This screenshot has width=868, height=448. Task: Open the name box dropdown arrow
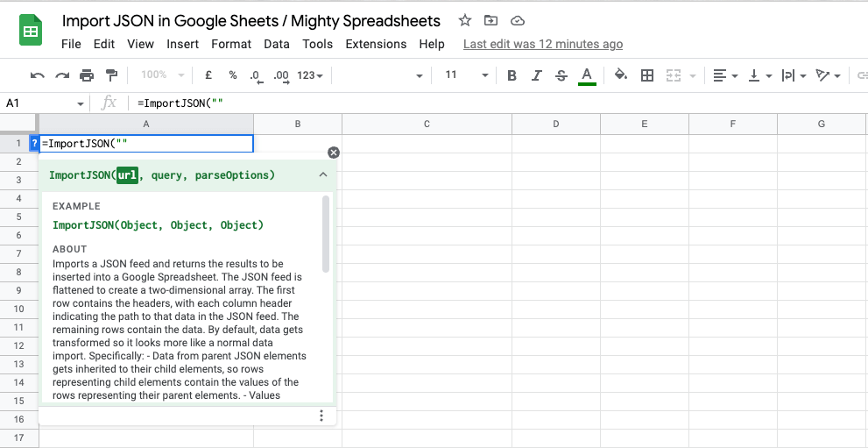click(x=81, y=103)
